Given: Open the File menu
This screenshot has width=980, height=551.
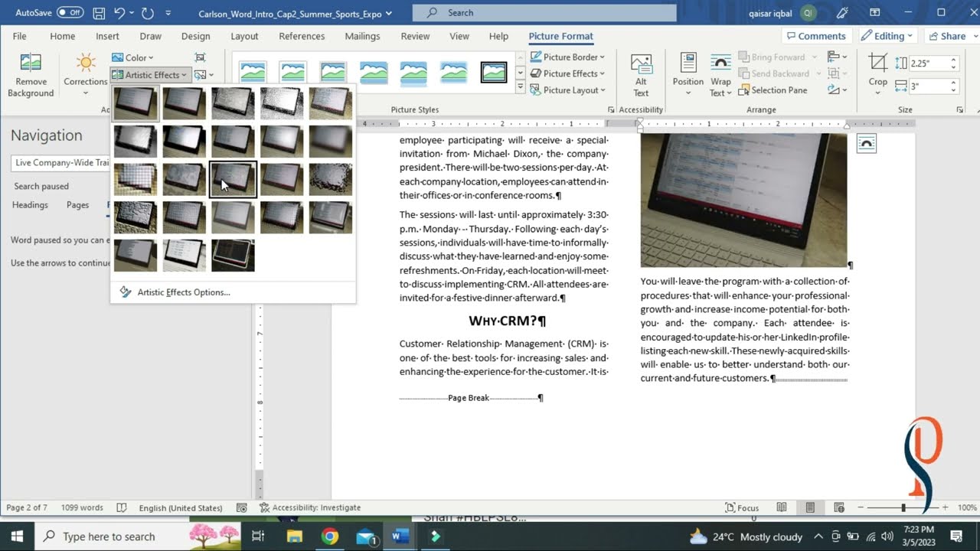Looking at the screenshot, I should click(x=19, y=36).
